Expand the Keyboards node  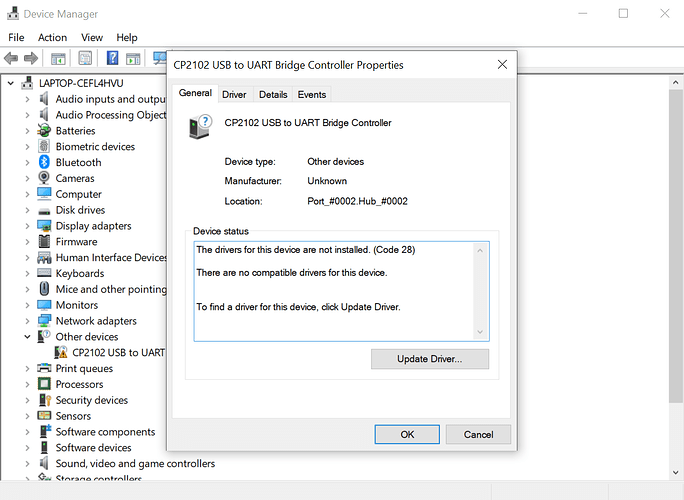(x=27, y=274)
